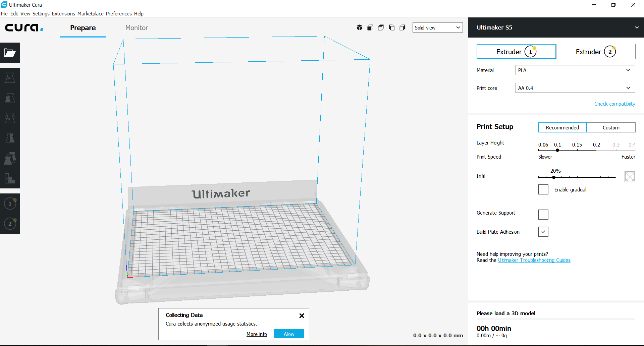
Task: Disable Build Plate Adhesion
Action: 543,231
